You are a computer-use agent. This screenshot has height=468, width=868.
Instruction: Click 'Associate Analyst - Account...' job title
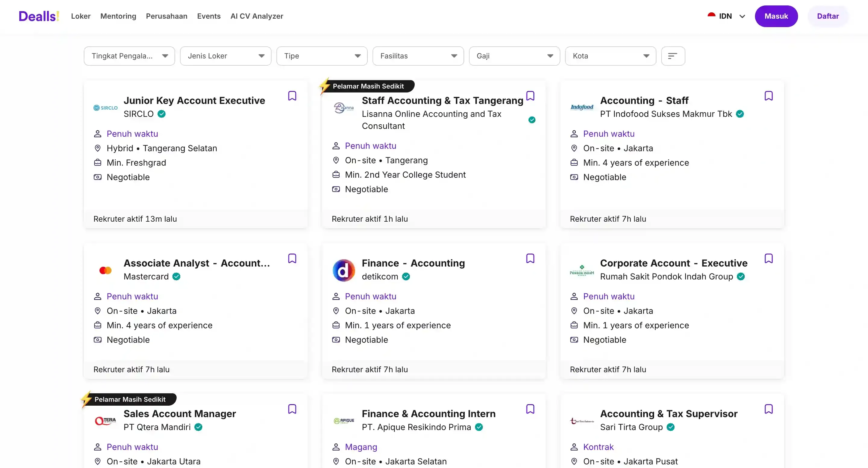click(197, 263)
